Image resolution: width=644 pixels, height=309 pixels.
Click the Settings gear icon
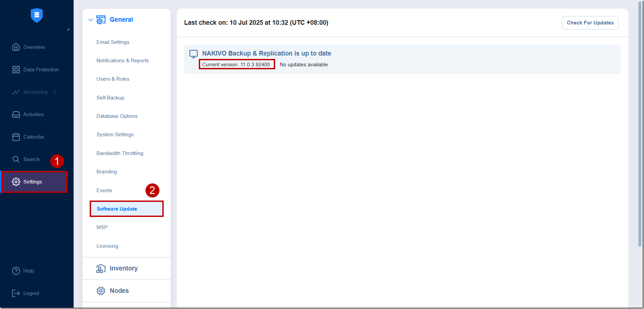click(16, 182)
